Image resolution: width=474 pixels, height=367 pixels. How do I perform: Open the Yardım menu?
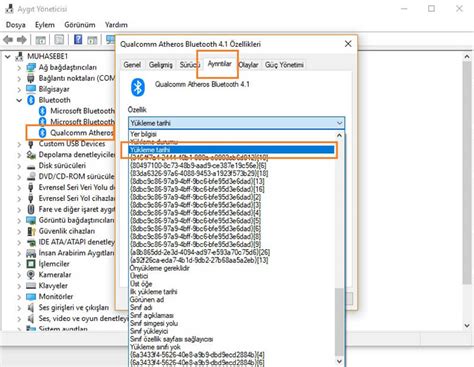coord(116,25)
